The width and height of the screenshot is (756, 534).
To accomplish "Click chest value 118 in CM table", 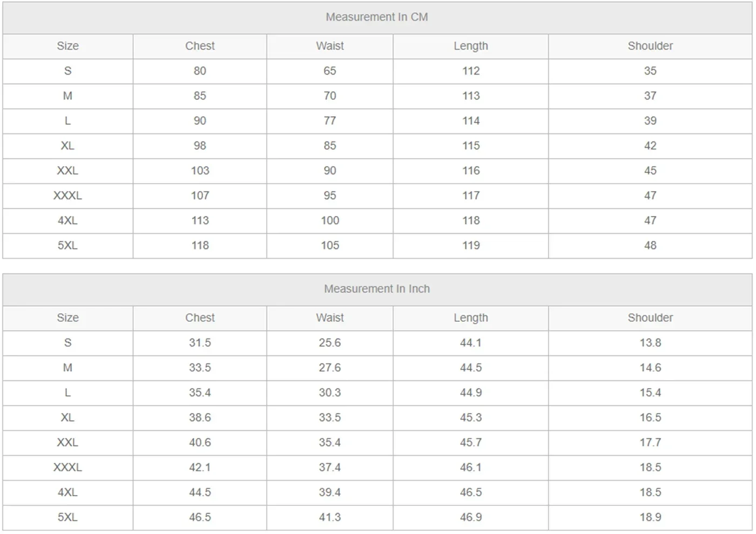I will [200, 246].
